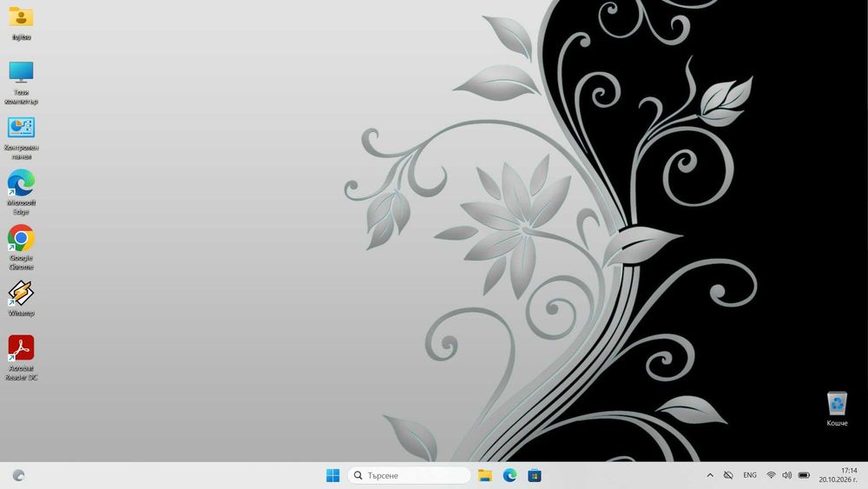Select the Recycle Bin (Кошче) icon
This screenshot has height=489, width=868.
point(837,409)
